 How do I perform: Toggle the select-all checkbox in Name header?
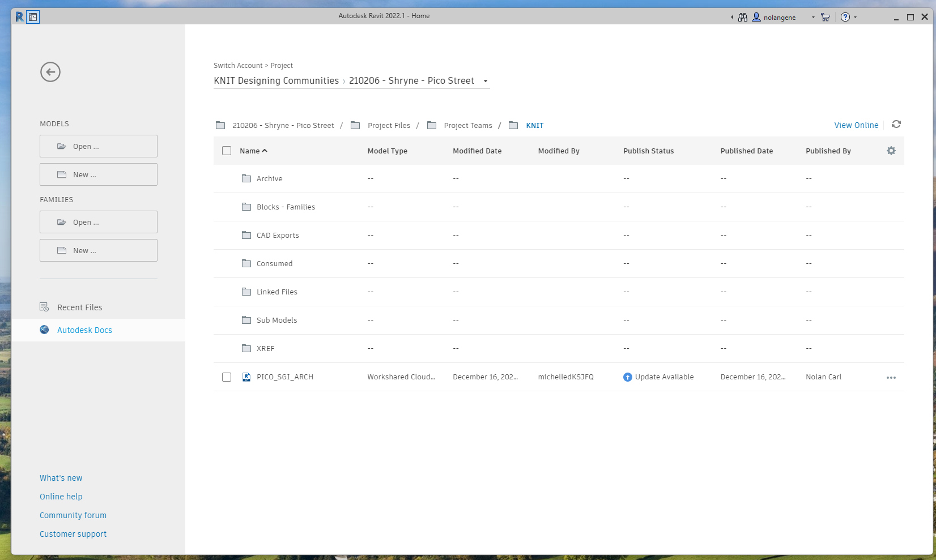[227, 151]
